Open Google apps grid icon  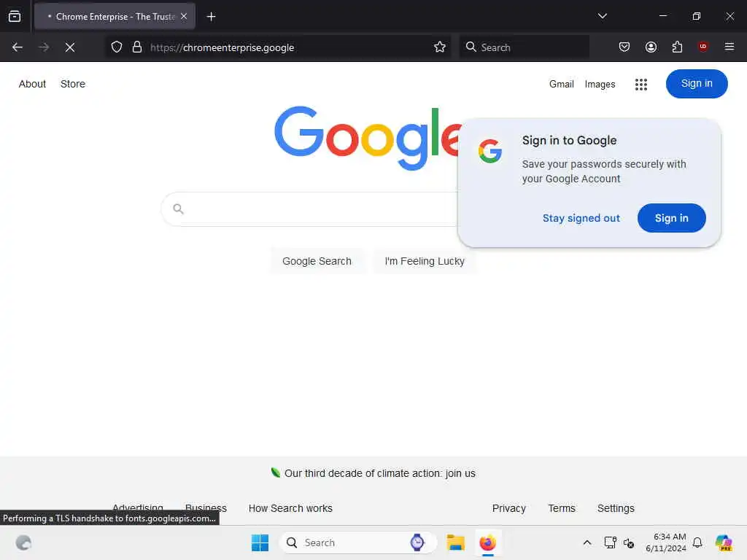pos(640,85)
